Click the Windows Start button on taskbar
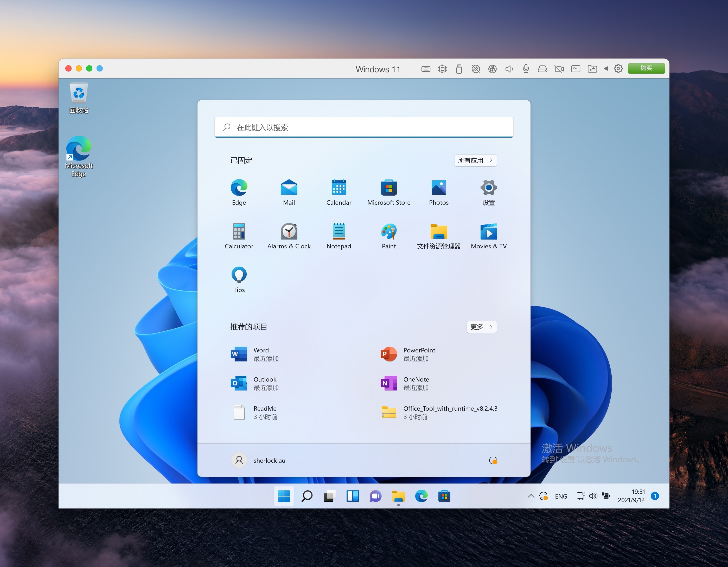 click(x=284, y=496)
